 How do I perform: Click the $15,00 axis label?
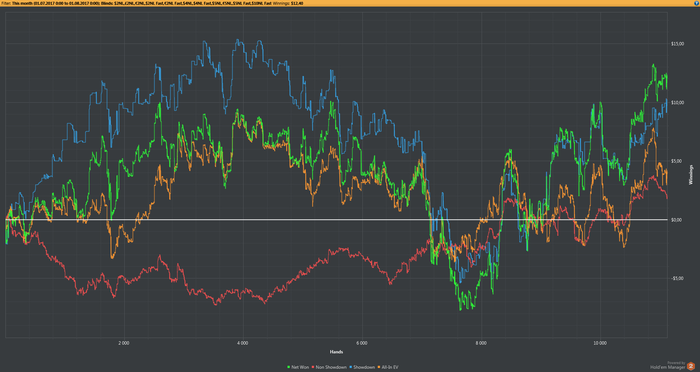[x=677, y=44]
